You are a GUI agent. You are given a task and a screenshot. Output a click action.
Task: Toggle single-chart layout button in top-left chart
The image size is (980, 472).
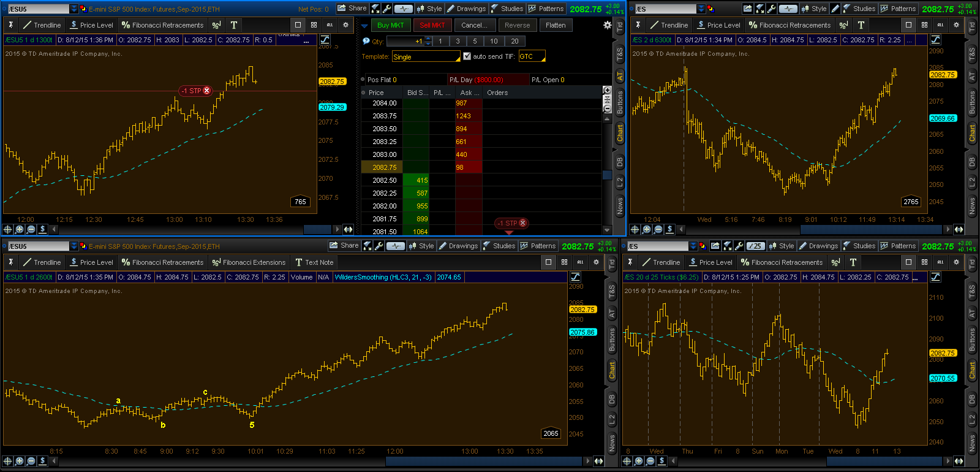(298, 25)
